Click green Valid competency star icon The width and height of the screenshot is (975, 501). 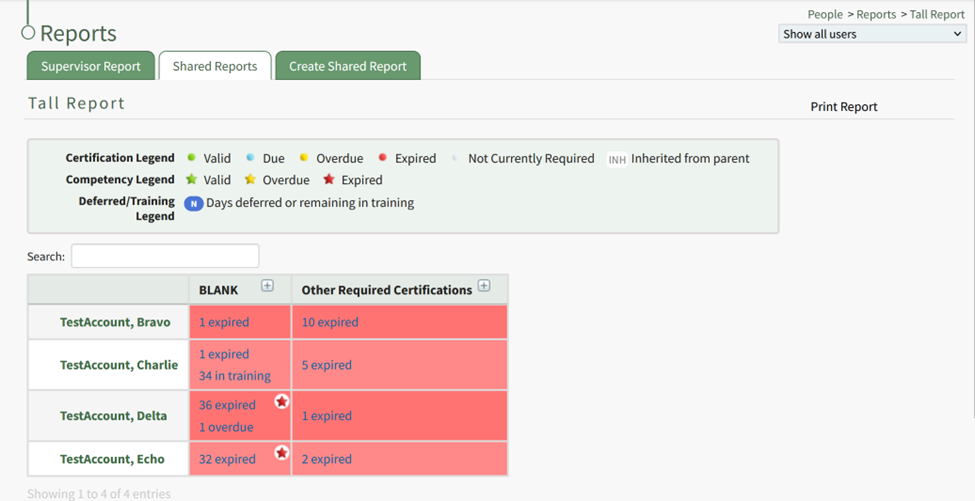click(x=192, y=180)
